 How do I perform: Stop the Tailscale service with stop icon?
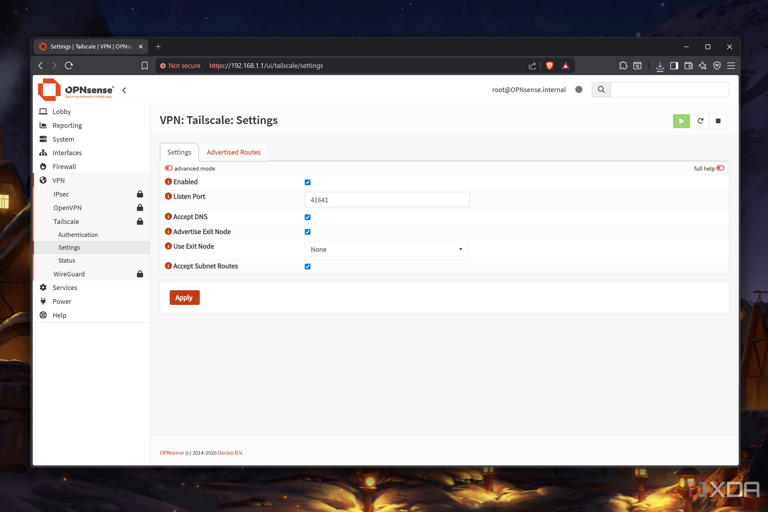pos(718,121)
